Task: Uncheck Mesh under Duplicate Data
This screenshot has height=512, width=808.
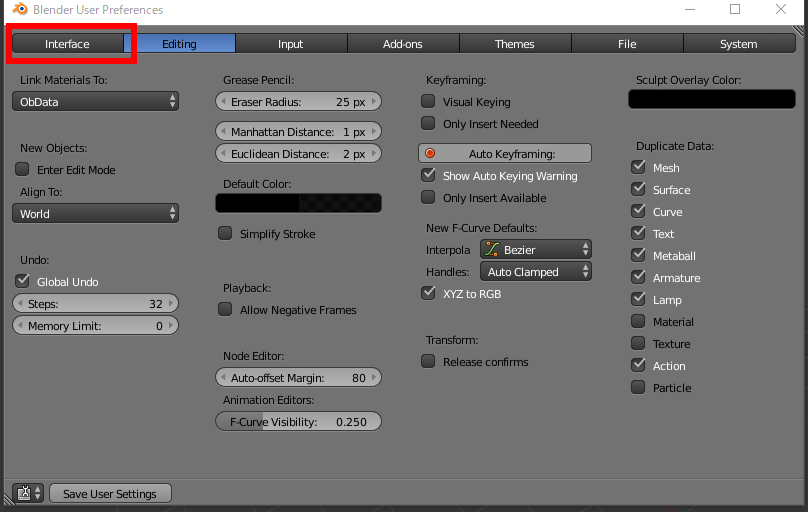Action: (x=638, y=167)
